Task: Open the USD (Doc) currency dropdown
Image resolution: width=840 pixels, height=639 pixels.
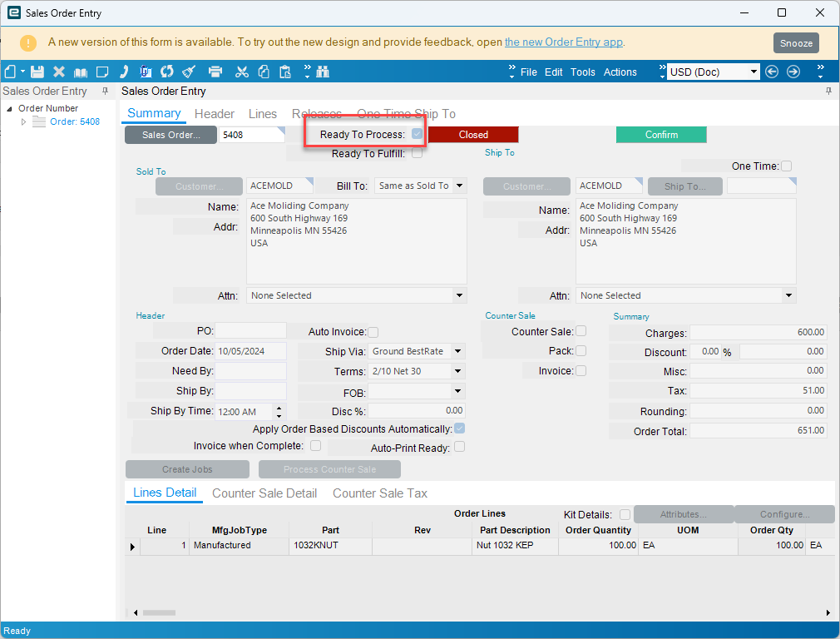Action: click(x=754, y=72)
